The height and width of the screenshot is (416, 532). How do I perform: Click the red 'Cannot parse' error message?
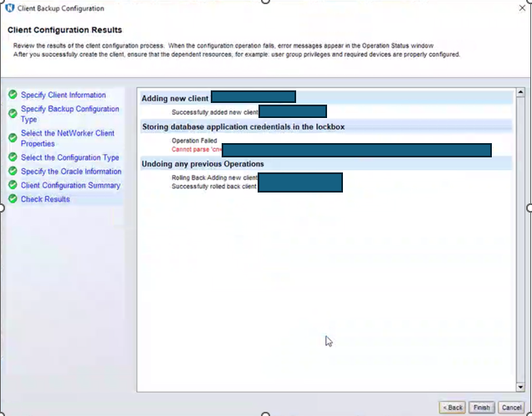[x=197, y=150]
